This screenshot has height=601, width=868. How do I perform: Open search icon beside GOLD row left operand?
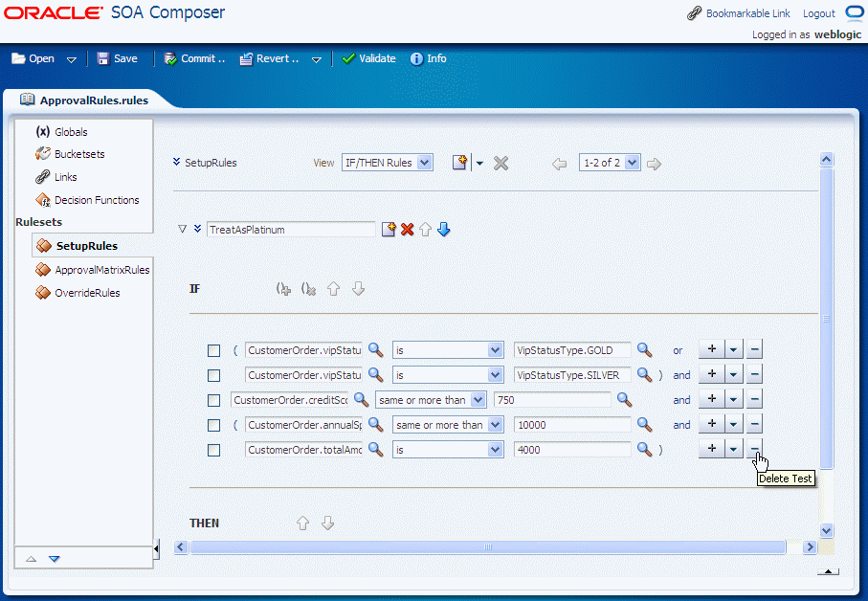coord(376,349)
